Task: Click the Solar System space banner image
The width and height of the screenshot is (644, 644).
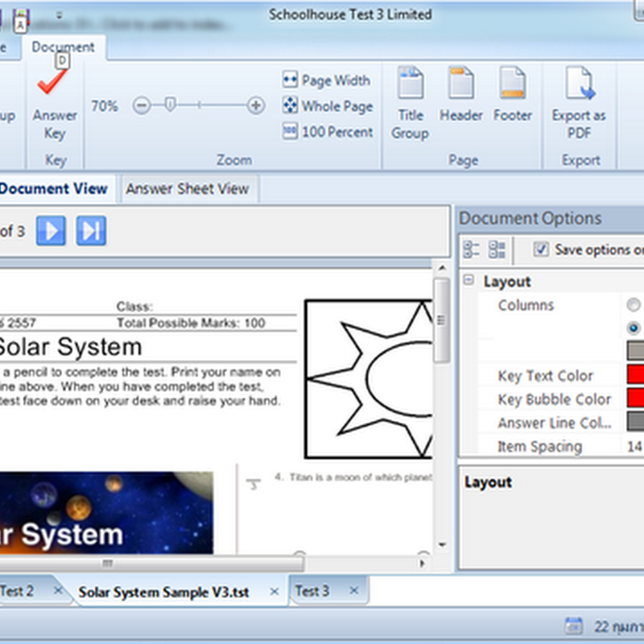Action: (106, 512)
